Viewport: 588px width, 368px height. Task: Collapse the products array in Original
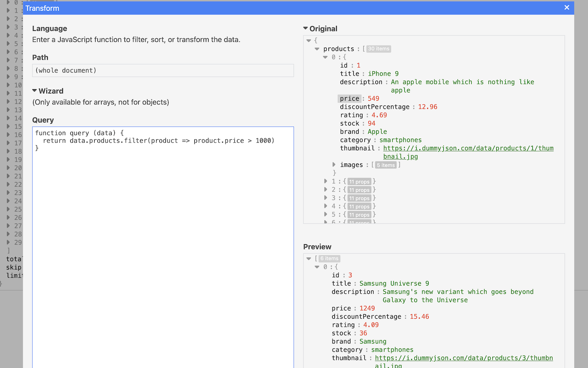pyautogui.click(x=317, y=49)
